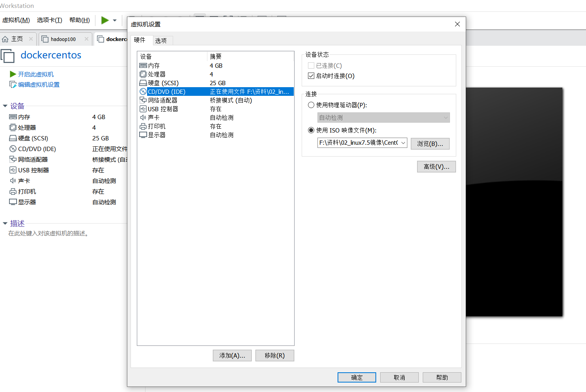
Task: Click the 25 GB summary in the dialog list
Action: pyautogui.click(x=218, y=83)
